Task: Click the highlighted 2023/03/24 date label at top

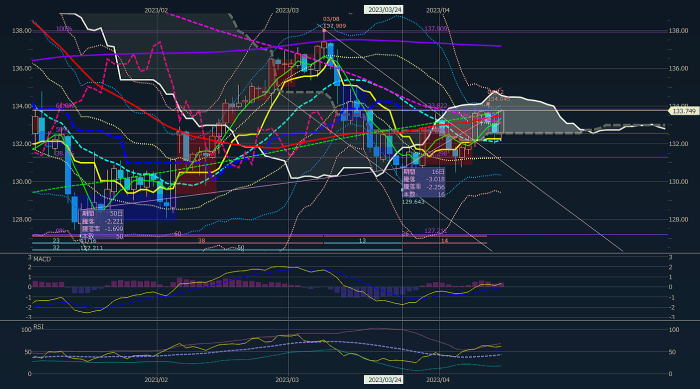Action: point(384,9)
